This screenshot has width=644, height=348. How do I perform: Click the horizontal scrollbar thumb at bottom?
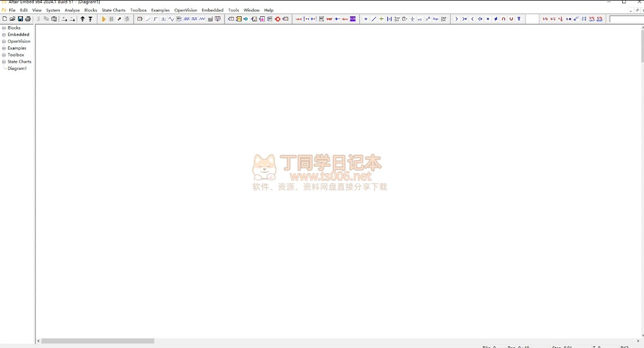[98, 341]
